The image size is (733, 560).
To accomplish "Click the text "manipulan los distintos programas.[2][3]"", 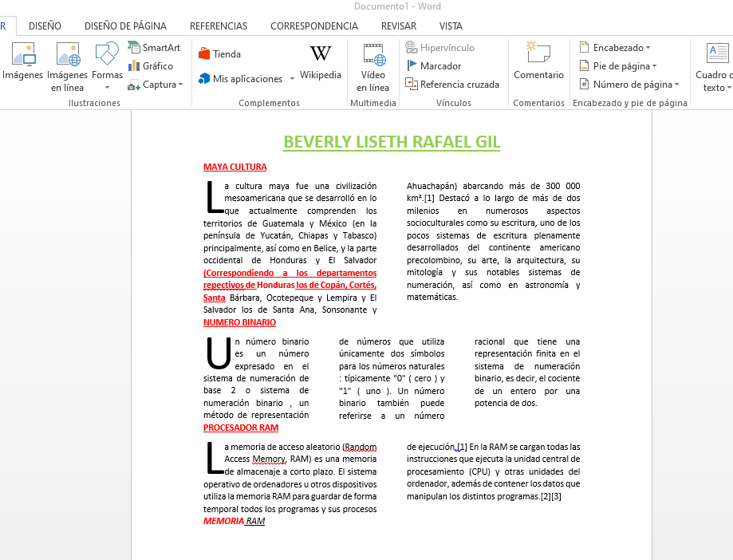I will point(484,496).
